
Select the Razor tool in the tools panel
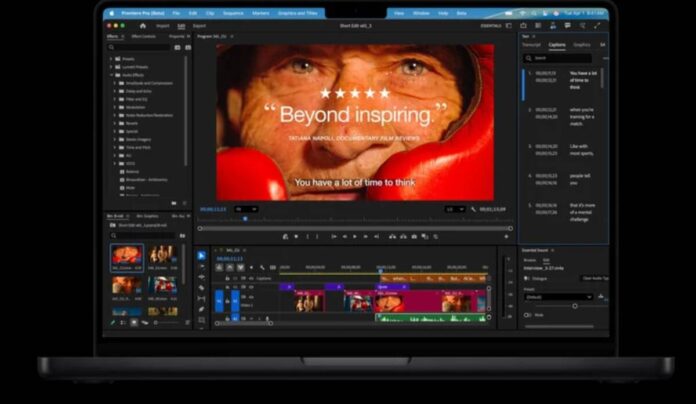pos(201,288)
